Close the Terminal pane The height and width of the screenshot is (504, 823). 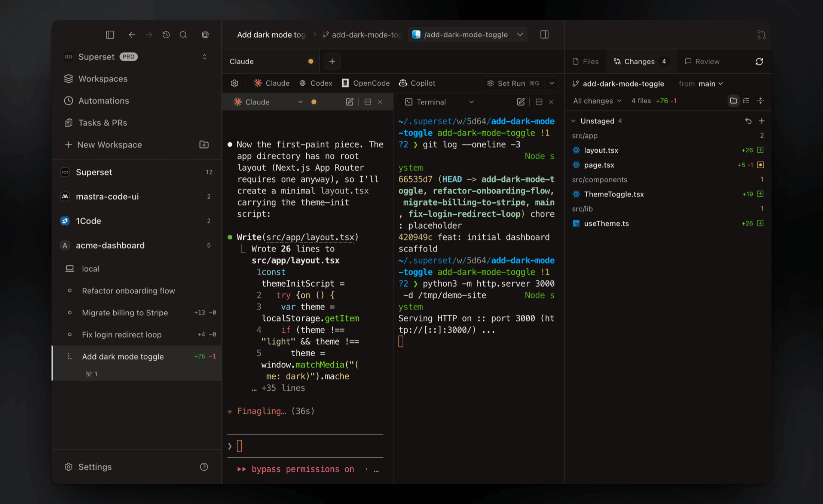pyautogui.click(x=551, y=102)
